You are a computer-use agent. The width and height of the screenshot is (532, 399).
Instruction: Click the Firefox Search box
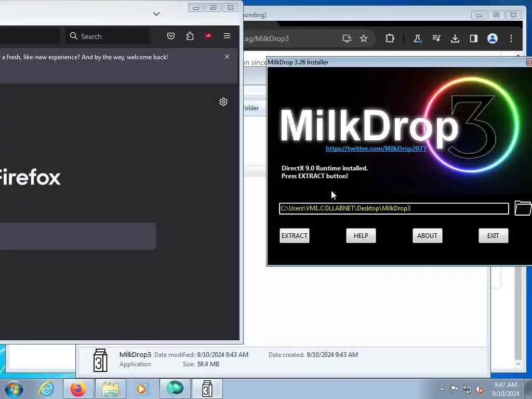pos(108,36)
